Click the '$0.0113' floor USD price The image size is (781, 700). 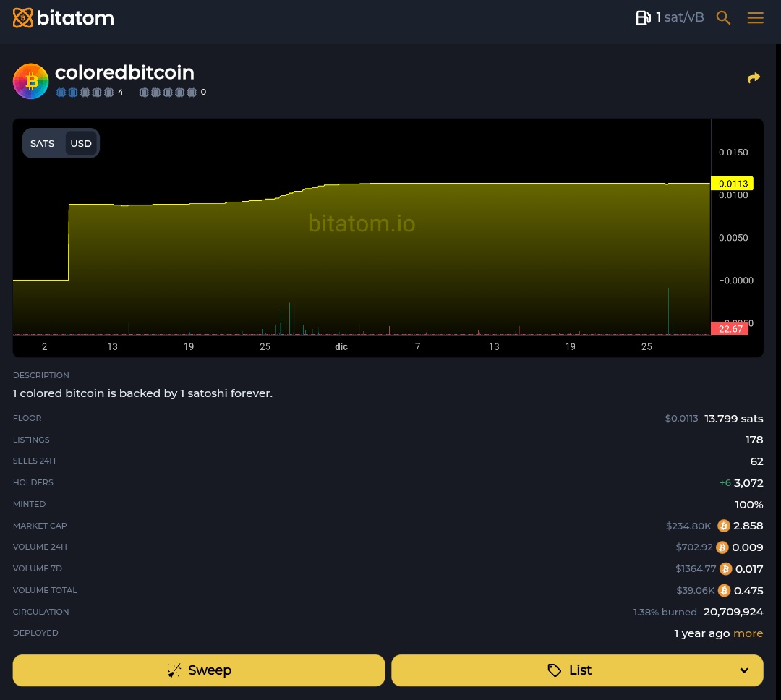pyautogui.click(x=681, y=419)
